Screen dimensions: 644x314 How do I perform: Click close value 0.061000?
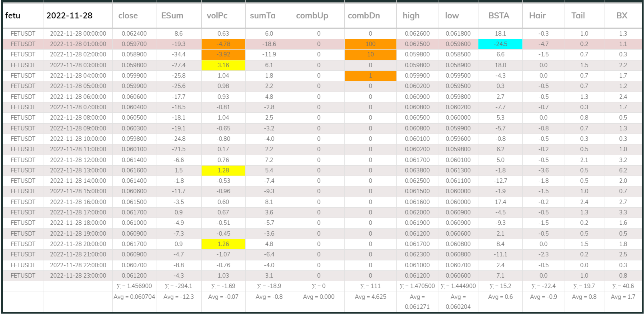134,223
